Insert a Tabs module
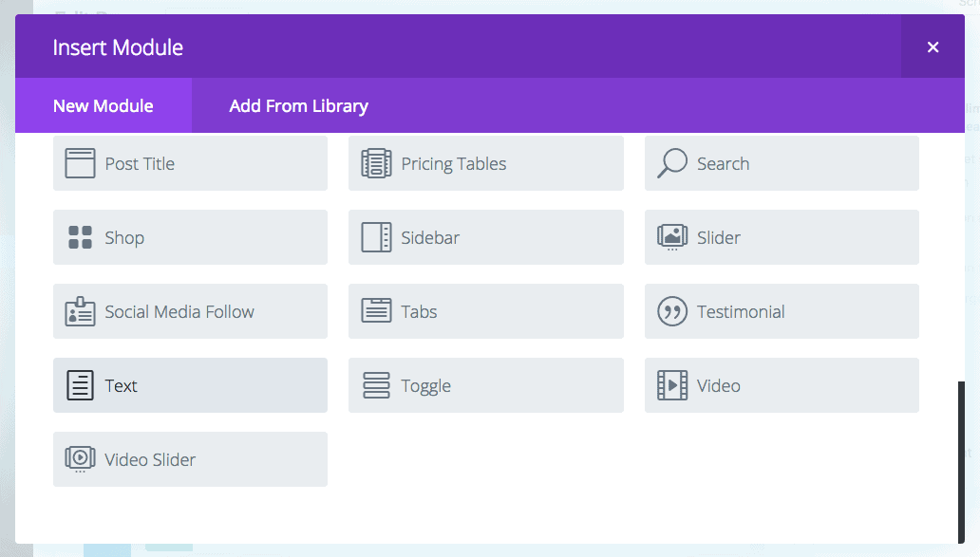This screenshot has width=980, height=557. point(486,311)
